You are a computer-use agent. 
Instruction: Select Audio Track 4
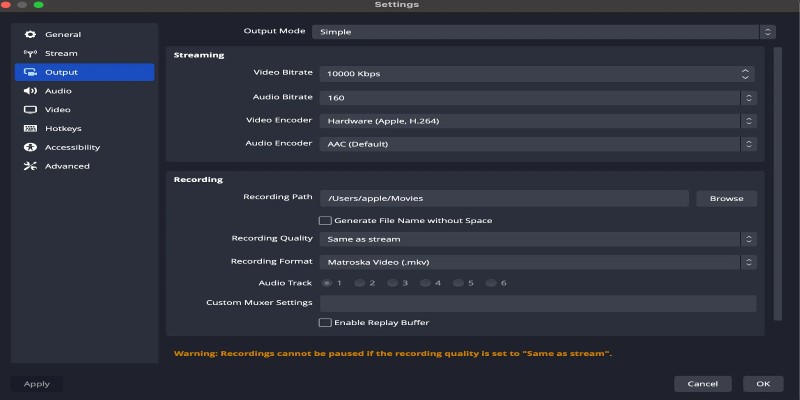point(425,283)
